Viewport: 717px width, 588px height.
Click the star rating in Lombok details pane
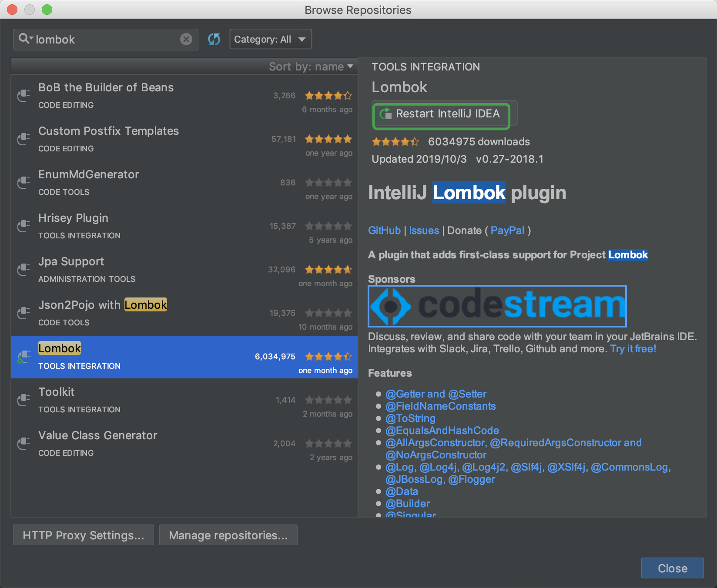[x=395, y=142]
